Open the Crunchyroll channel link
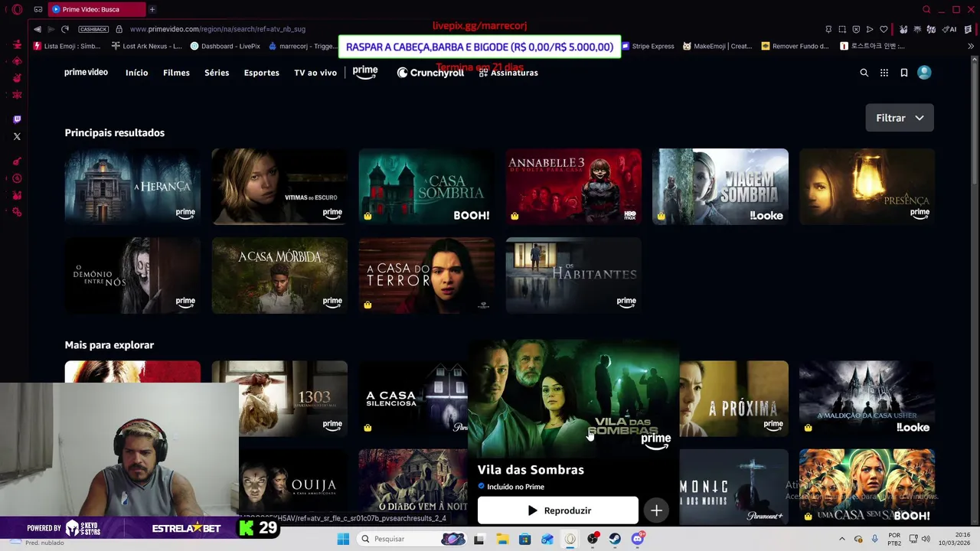Image resolution: width=980 pixels, height=551 pixels. (430, 73)
